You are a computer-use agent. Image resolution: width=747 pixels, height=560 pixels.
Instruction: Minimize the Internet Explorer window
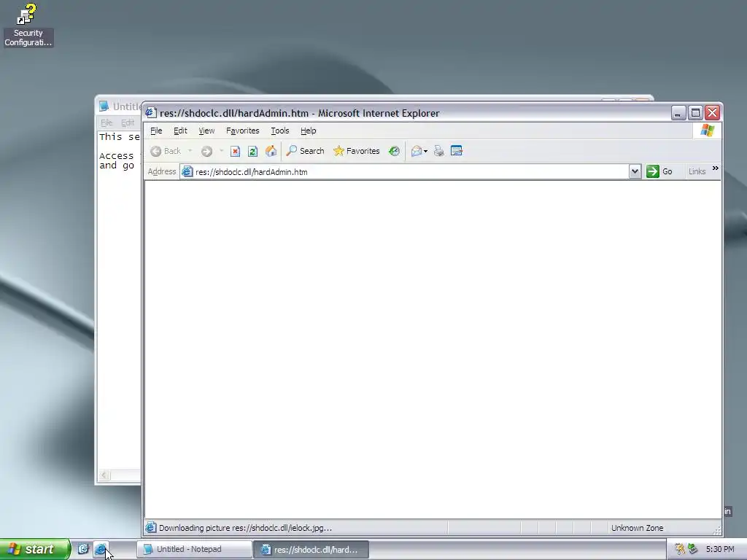pos(678,113)
